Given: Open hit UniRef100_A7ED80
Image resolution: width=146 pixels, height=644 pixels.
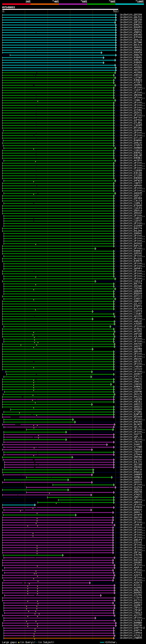Looking at the screenshot, I should coord(131,324).
